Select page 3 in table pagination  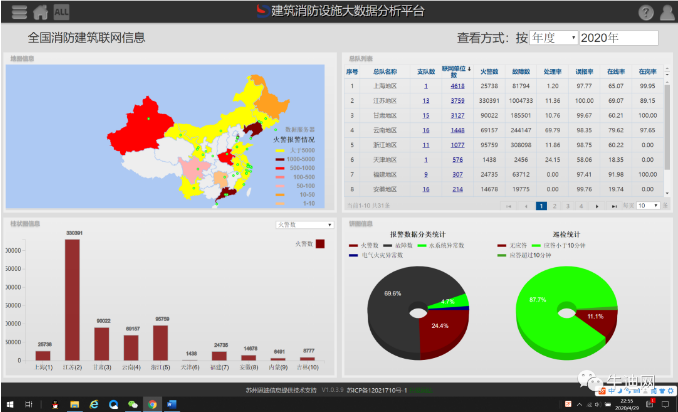tap(567, 205)
